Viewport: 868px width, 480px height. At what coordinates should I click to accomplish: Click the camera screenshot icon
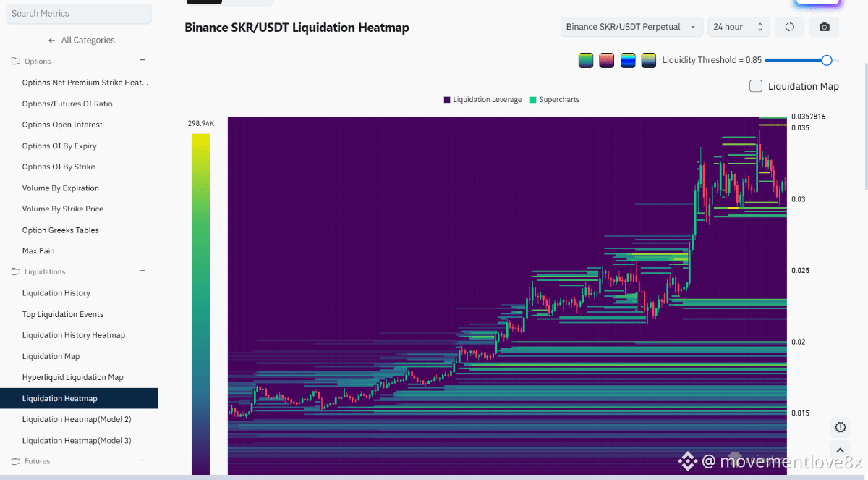pyautogui.click(x=825, y=27)
